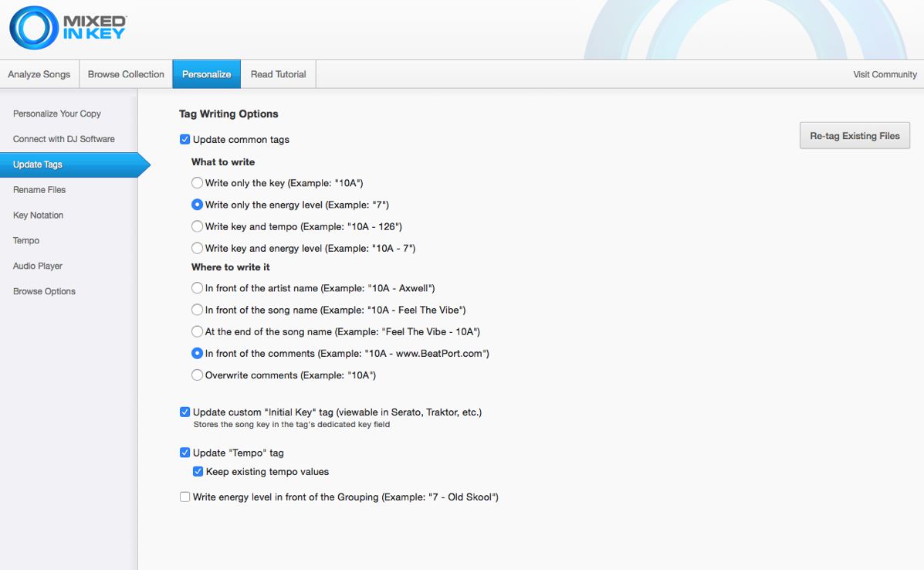Choose Write key and tempo option

click(x=198, y=226)
